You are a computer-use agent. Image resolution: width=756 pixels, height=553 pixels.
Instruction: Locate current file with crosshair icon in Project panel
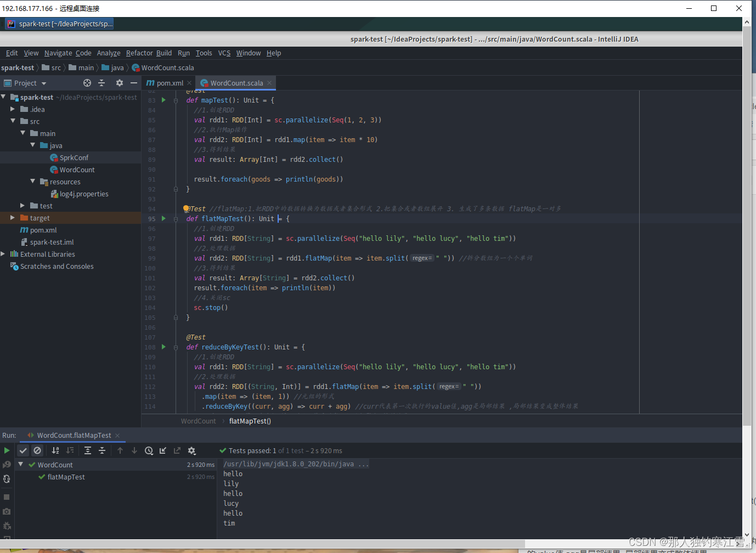(87, 83)
